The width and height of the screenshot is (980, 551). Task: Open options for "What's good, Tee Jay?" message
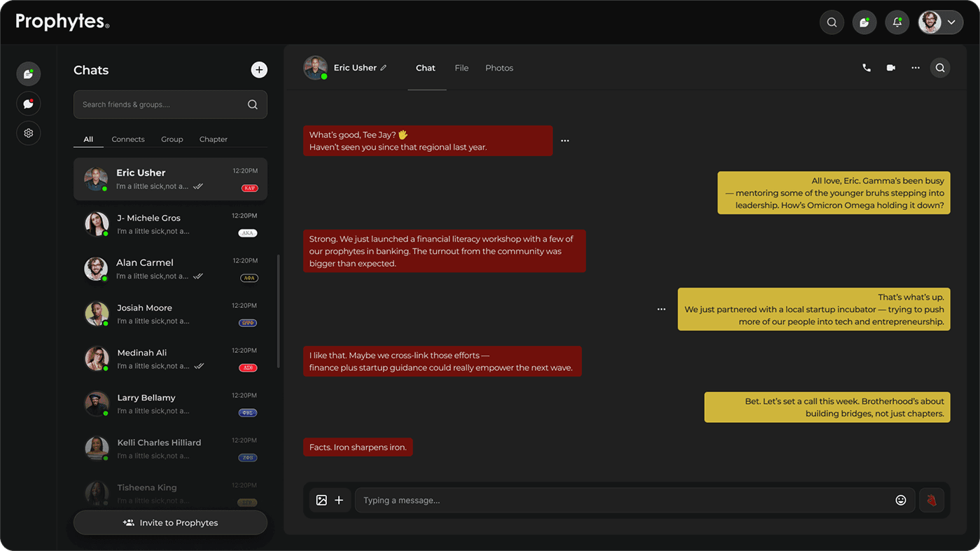(x=565, y=141)
